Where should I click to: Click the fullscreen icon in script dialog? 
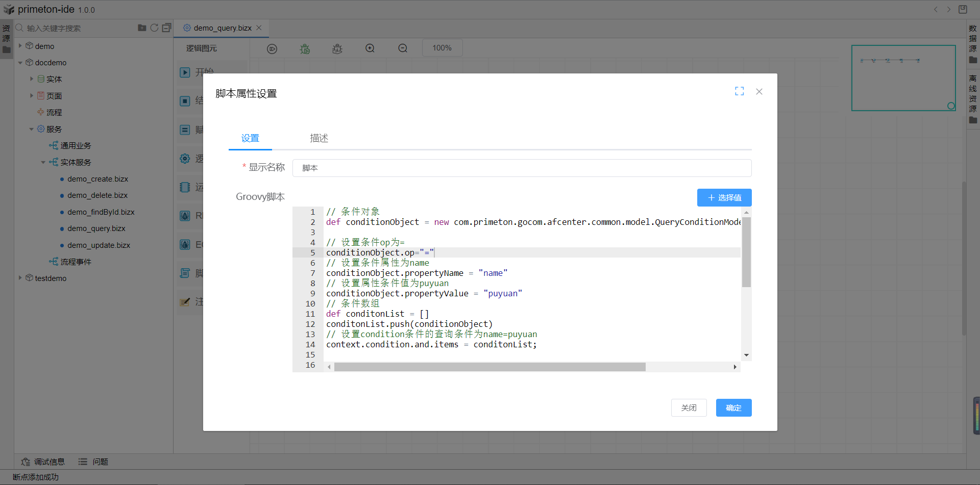coord(739,91)
